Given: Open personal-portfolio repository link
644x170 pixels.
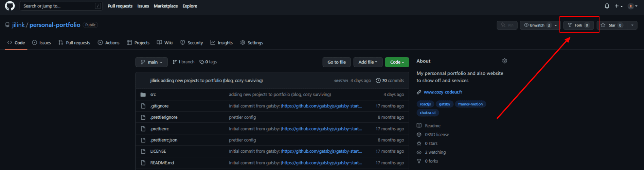Looking at the screenshot, I should pos(55,25).
